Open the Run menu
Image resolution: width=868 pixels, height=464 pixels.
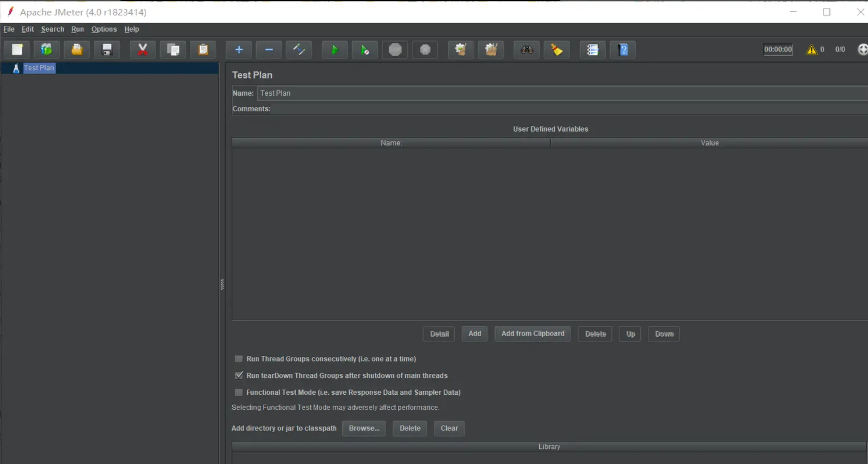(77, 29)
